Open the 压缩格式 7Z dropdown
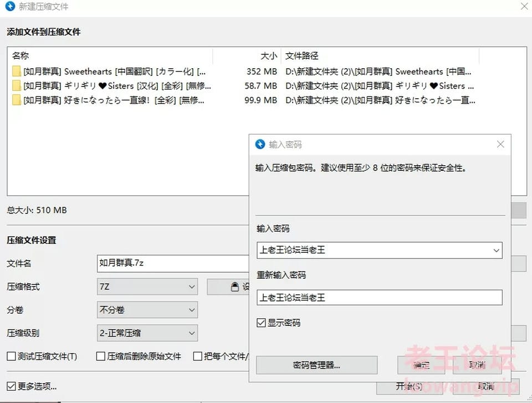The width and height of the screenshot is (532, 403). pos(147,287)
